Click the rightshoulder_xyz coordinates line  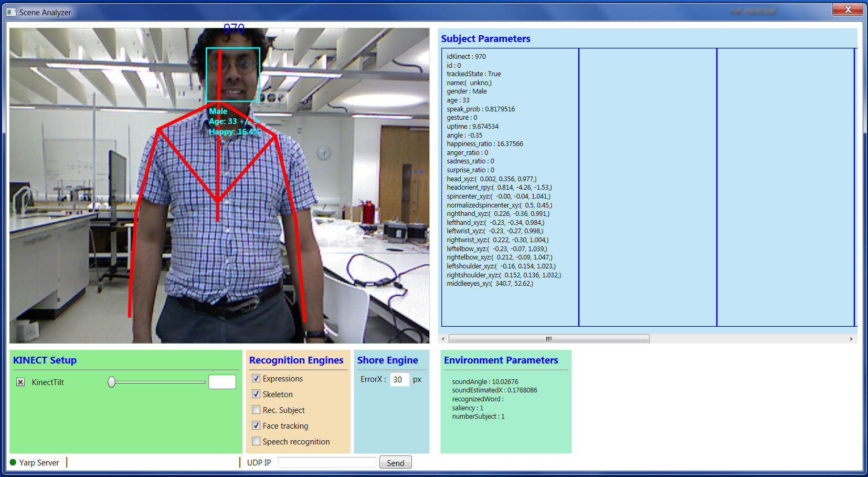pyautogui.click(x=504, y=275)
